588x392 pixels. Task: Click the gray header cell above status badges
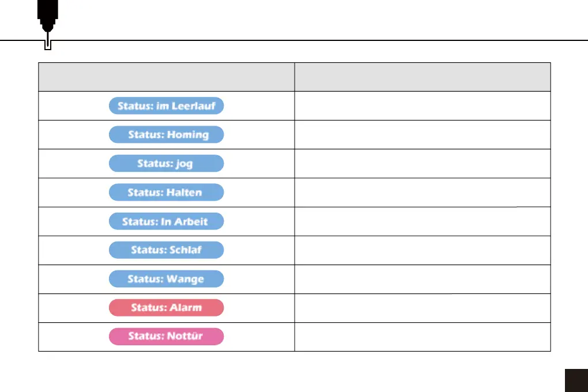point(166,77)
